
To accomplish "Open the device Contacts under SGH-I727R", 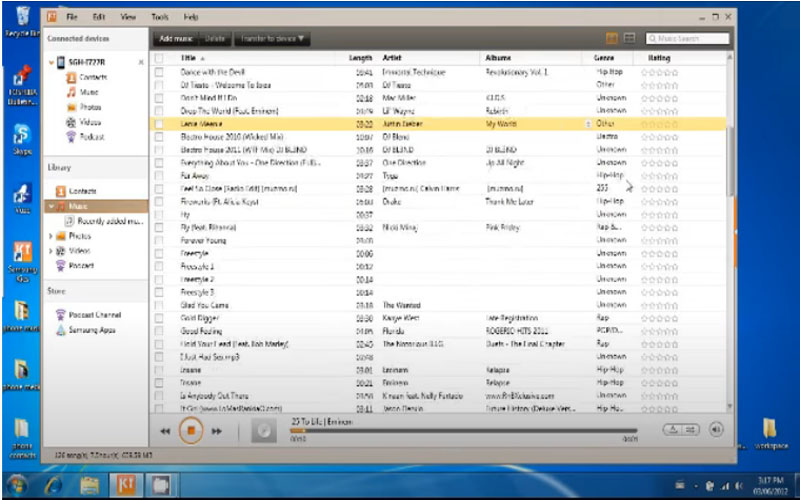I will (x=86, y=78).
